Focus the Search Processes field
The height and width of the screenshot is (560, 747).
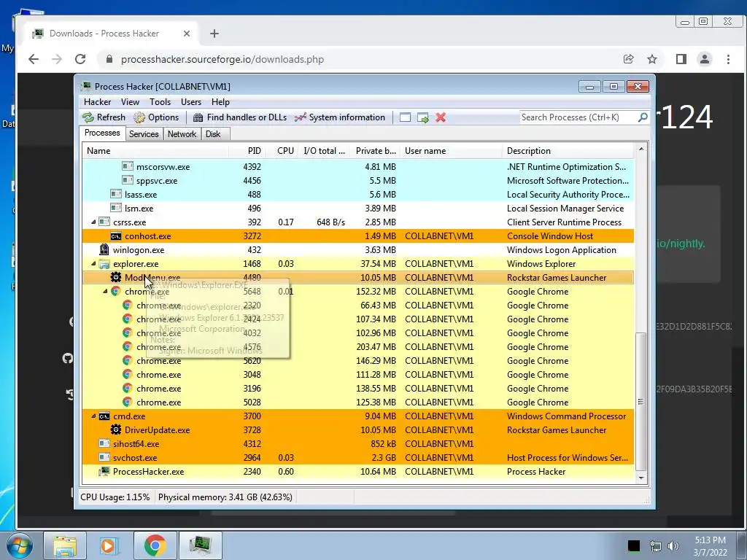click(578, 117)
